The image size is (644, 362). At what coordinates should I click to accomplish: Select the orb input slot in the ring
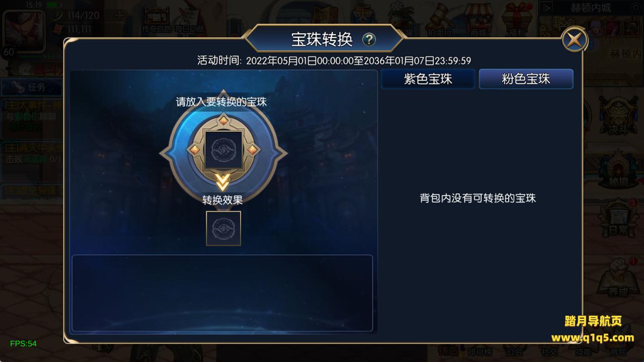pyautogui.click(x=223, y=149)
